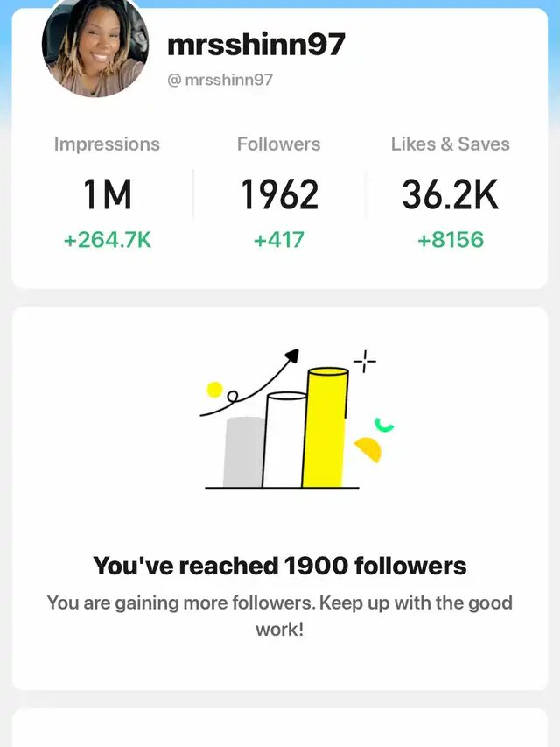Open the Impressions stat label
This screenshot has width=560, height=747.
(107, 144)
